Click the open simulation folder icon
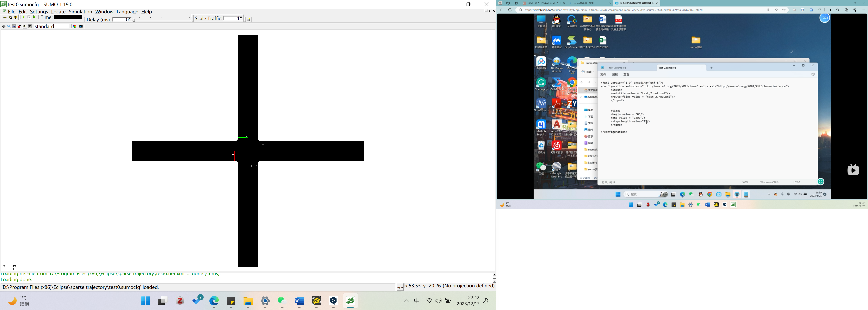Image resolution: width=868 pixels, height=310 pixels. pos(5,17)
